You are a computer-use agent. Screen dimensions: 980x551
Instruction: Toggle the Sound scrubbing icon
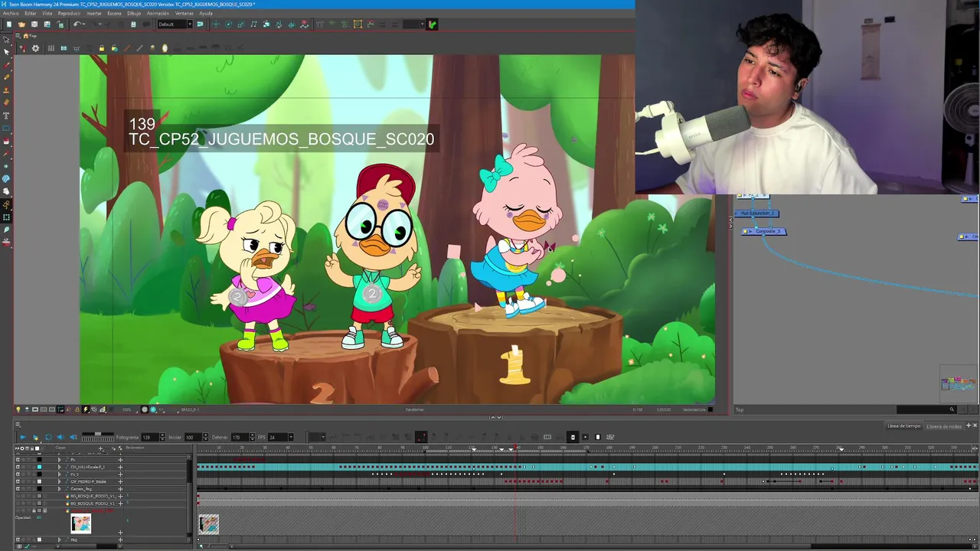[73, 437]
